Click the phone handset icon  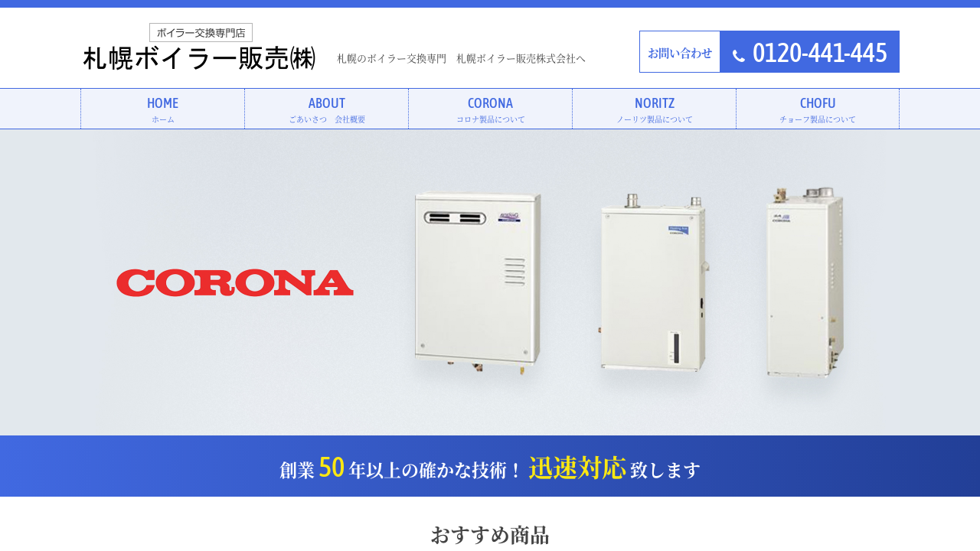pos(739,55)
